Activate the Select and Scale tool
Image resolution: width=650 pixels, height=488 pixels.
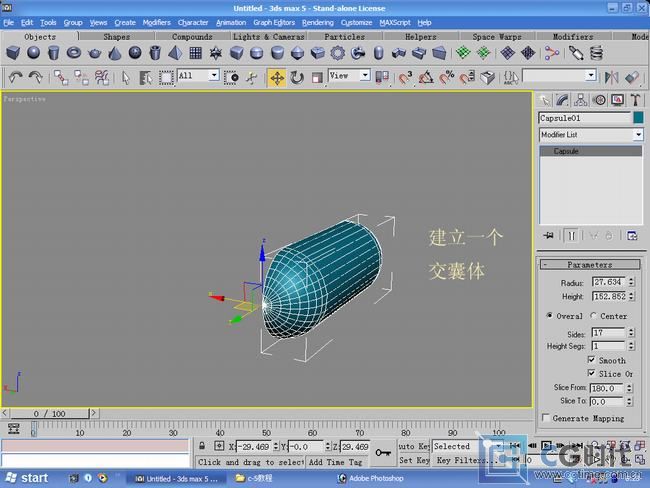[x=317, y=78]
